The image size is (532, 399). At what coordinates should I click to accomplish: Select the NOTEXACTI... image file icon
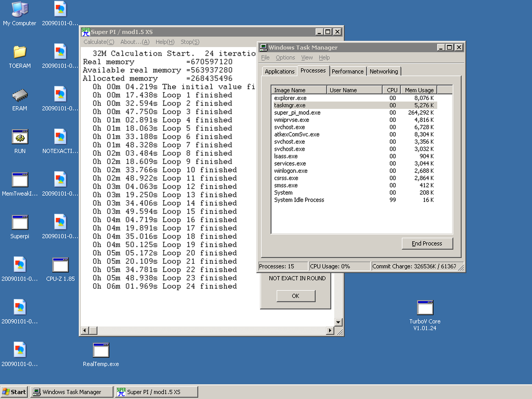pos(60,142)
